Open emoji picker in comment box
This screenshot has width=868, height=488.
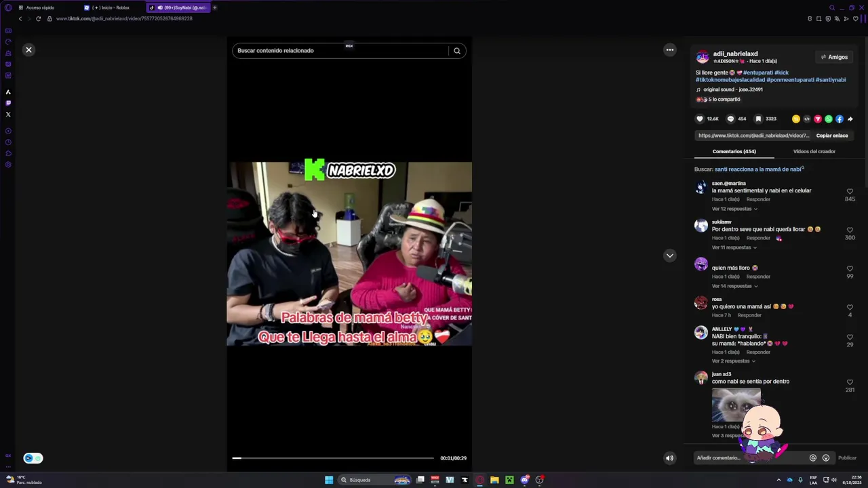(825, 457)
